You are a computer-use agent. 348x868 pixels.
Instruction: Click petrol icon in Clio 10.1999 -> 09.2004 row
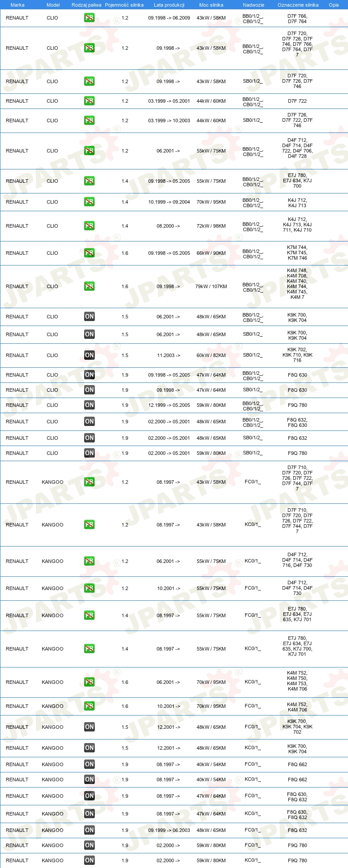[x=89, y=202]
